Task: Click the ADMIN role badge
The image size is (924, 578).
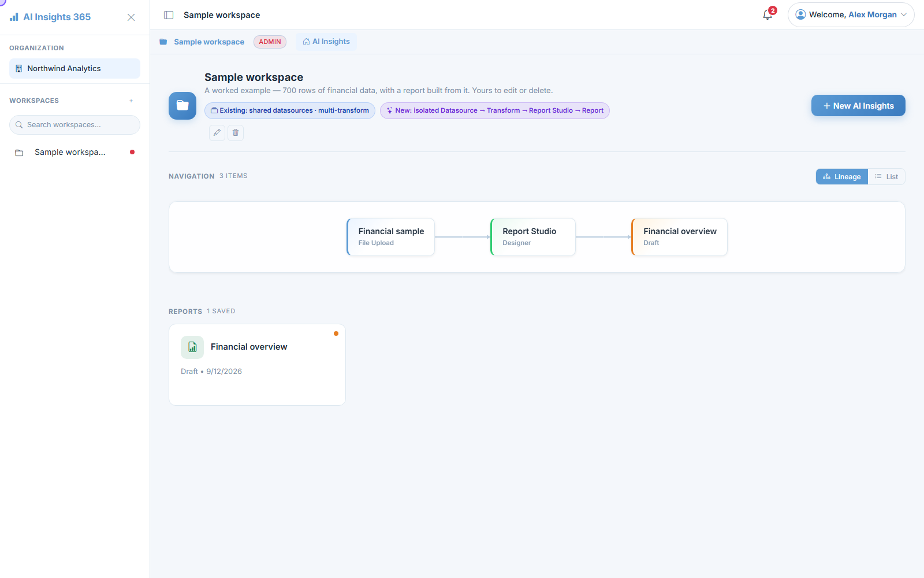Action: (270, 42)
